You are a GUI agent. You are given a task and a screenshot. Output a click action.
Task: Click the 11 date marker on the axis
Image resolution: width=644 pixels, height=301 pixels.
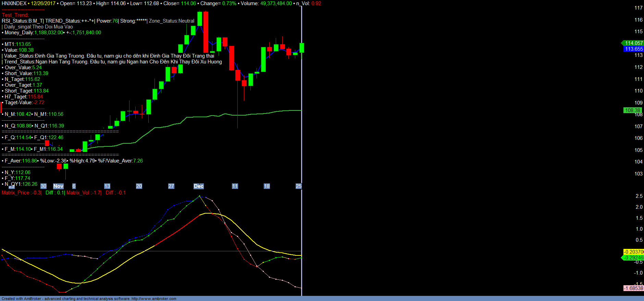click(235, 186)
